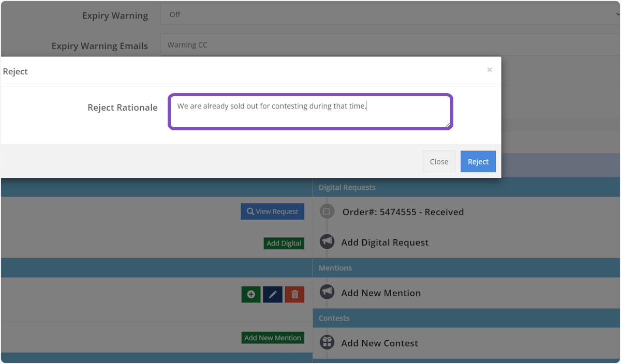Viewport: 621px width, 364px height.
Task: Open the Expiry Warning dropdown
Action: (388, 14)
